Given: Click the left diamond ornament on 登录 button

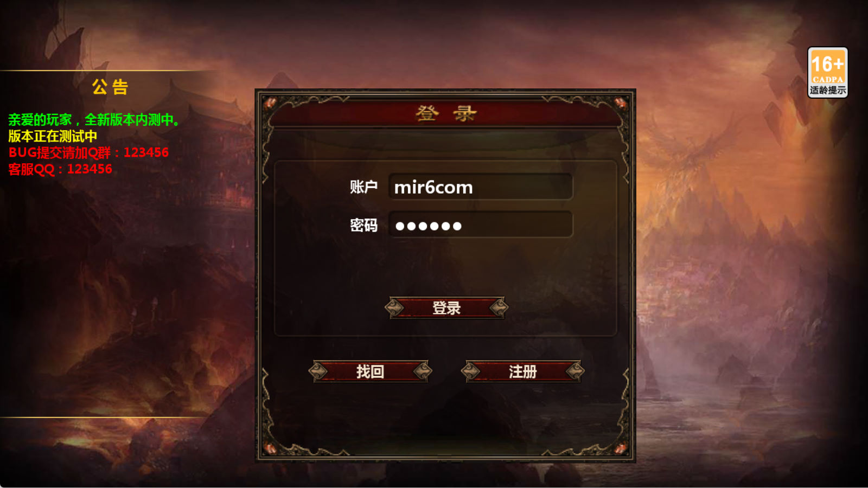Looking at the screenshot, I should 394,308.
